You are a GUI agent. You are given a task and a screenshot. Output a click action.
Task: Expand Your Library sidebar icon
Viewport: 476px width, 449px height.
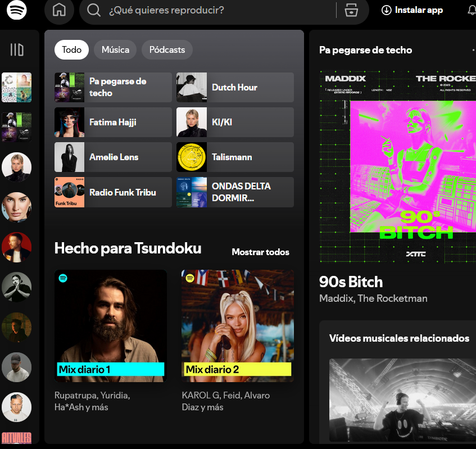[17, 50]
